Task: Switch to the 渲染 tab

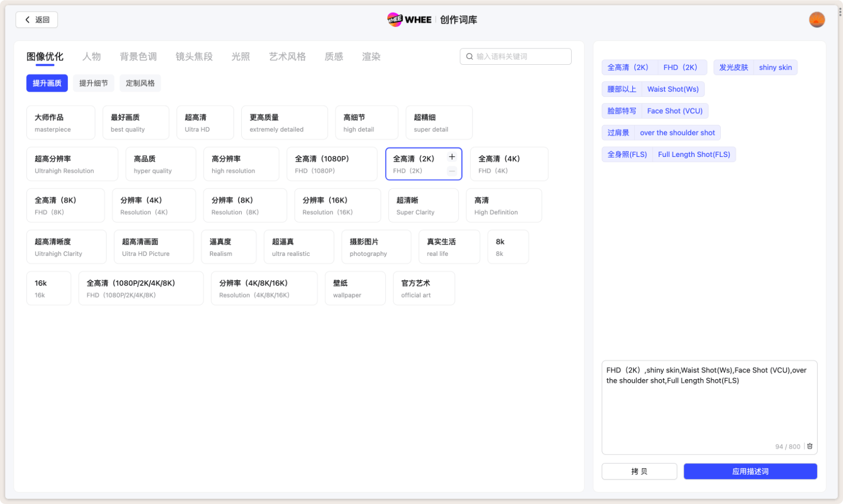Action: click(371, 56)
